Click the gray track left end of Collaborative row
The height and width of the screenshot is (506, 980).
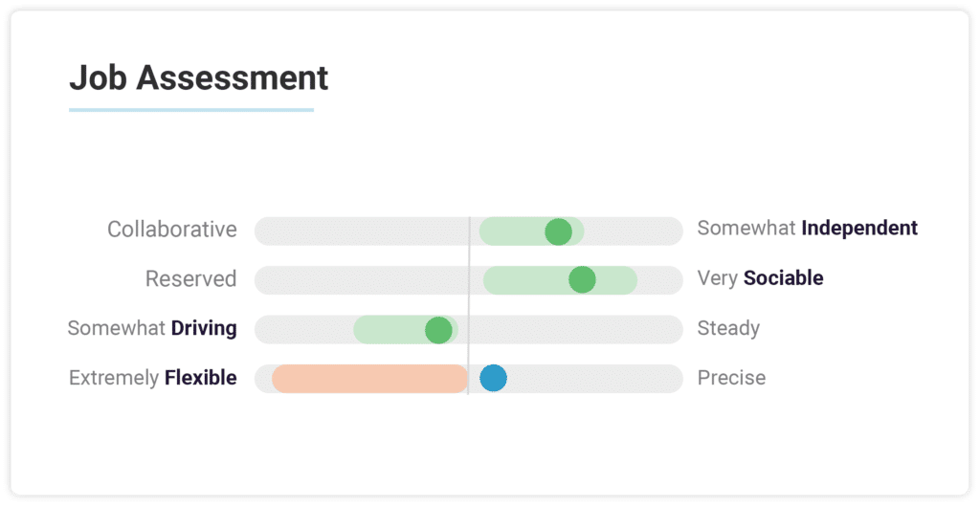point(269,231)
